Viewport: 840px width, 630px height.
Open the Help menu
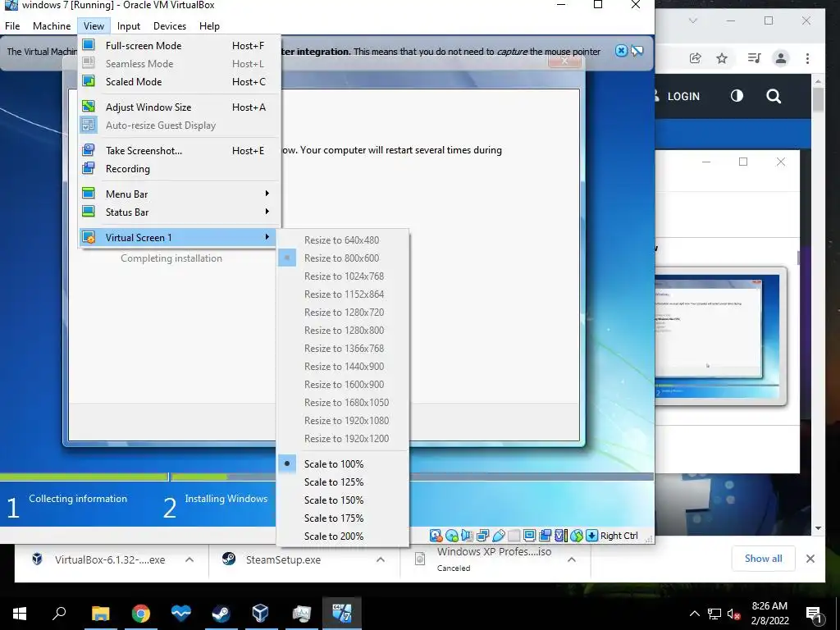coord(209,25)
